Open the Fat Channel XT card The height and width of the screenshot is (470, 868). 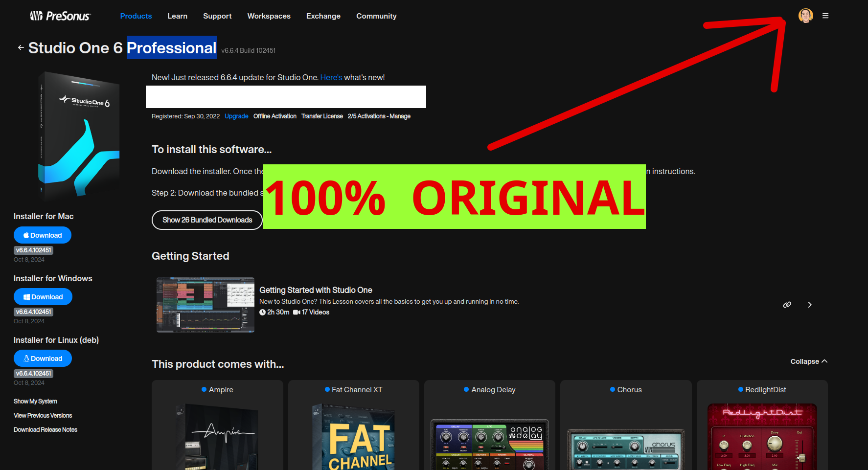354,425
